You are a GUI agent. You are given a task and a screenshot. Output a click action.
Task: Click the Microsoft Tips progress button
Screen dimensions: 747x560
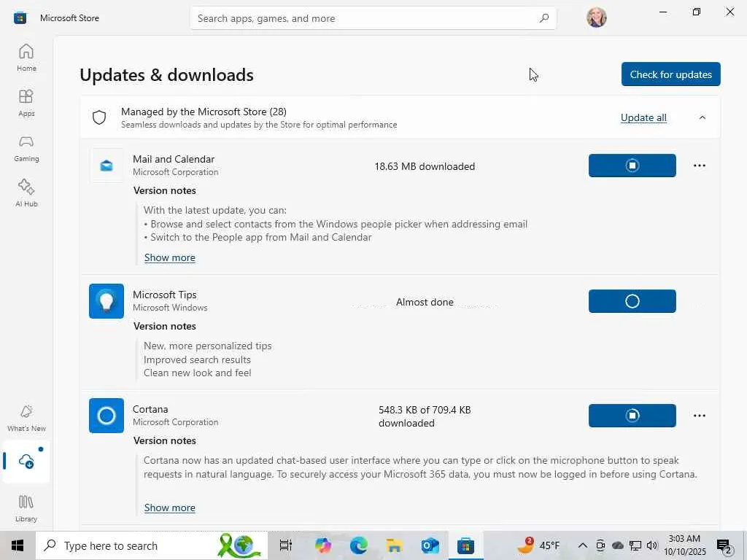click(632, 301)
